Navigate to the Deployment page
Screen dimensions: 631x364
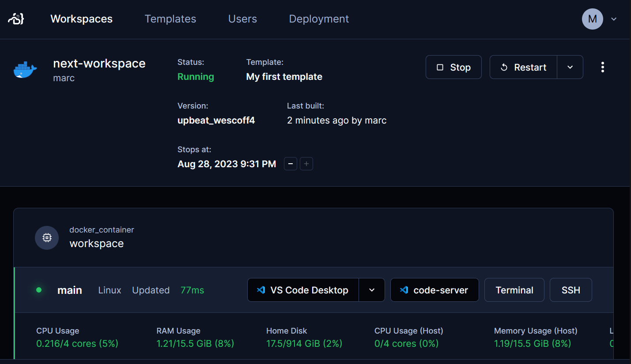coord(319,19)
